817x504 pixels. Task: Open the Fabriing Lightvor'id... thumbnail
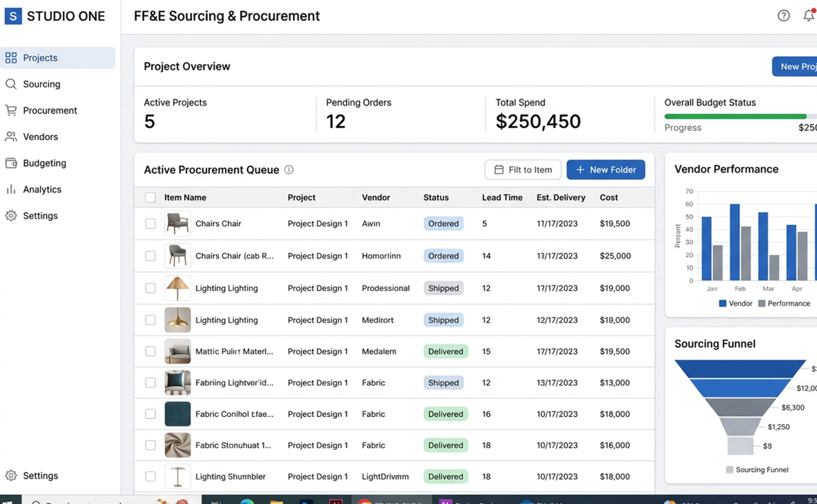tap(177, 382)
